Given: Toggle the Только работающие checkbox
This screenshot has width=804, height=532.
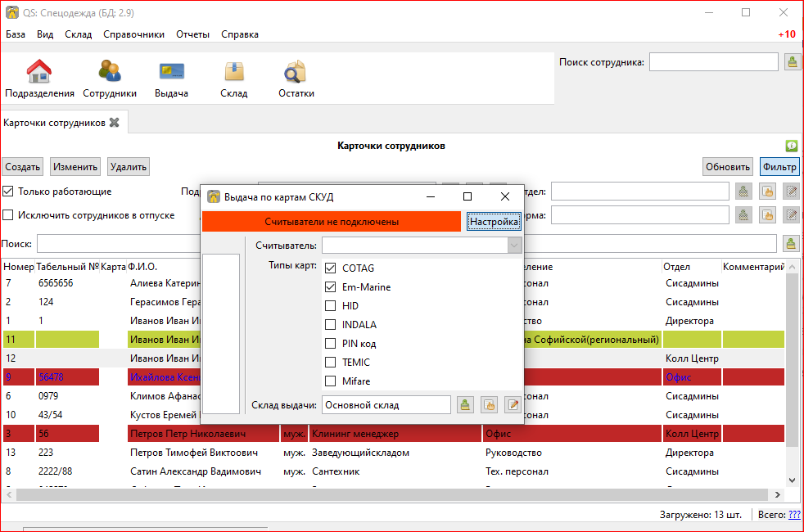Looking at the screenshot, I should pos(8,192).
